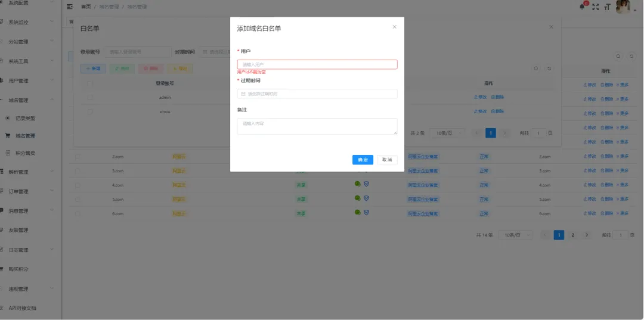Check the checkbox for the 2.com row
This screenshot has width=644, height=320.
[x=78, y=156]
